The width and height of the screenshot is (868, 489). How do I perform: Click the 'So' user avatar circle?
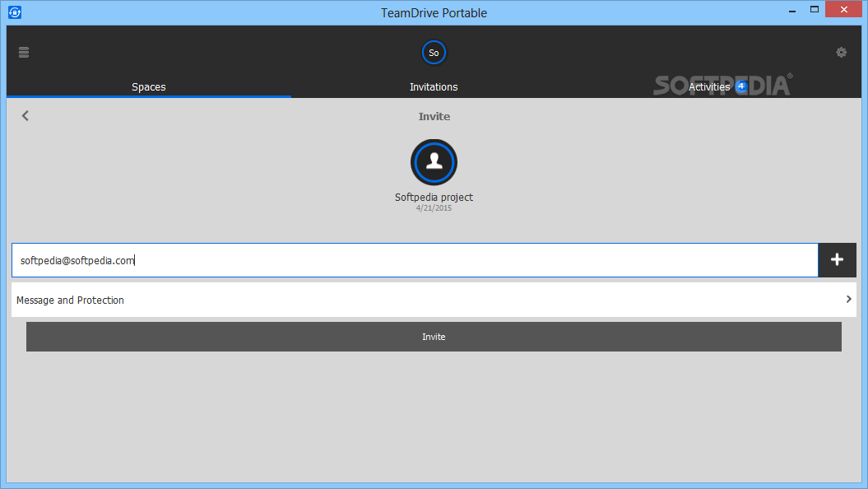pyautogui.click(x=434, y=53)
